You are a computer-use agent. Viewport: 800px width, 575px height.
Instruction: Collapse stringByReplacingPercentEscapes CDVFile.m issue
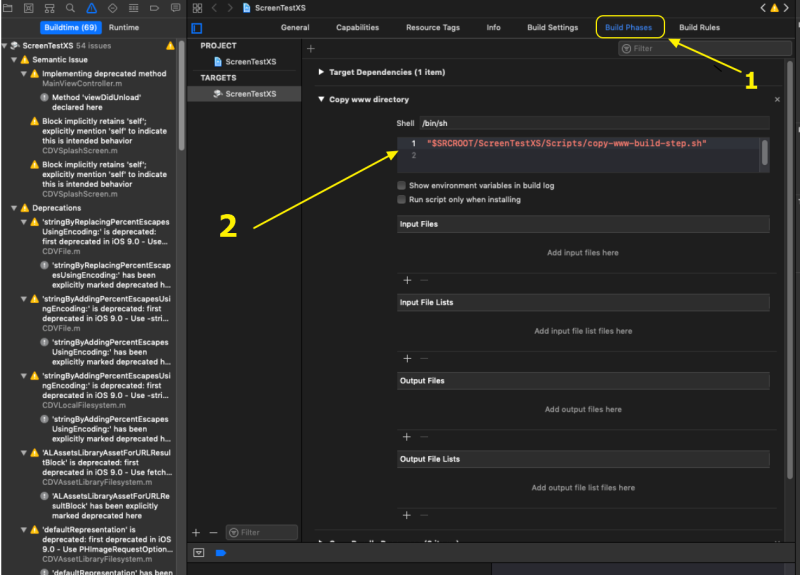(x=24, y=222)
